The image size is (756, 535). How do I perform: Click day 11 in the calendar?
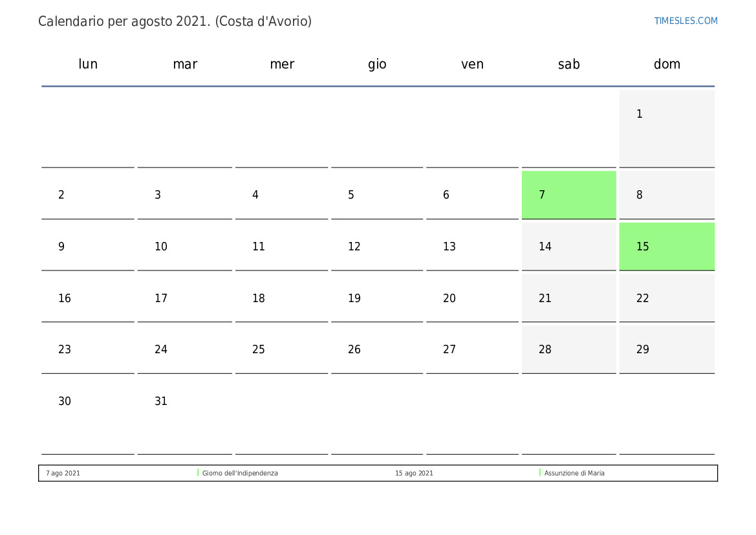(x=281, y=246)
